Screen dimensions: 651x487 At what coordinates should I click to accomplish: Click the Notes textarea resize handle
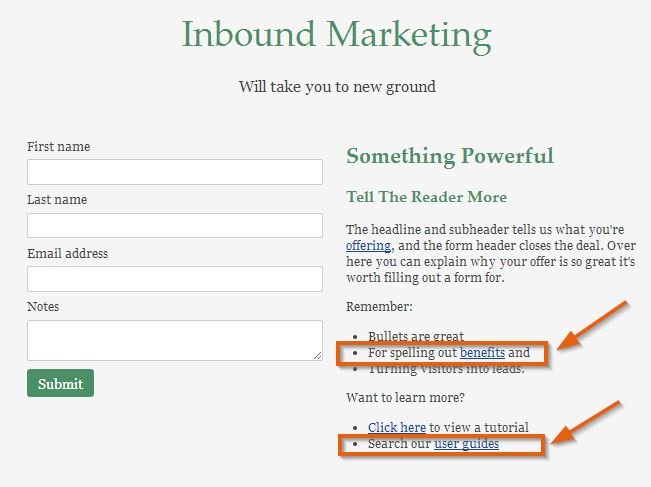coord(318,356)
